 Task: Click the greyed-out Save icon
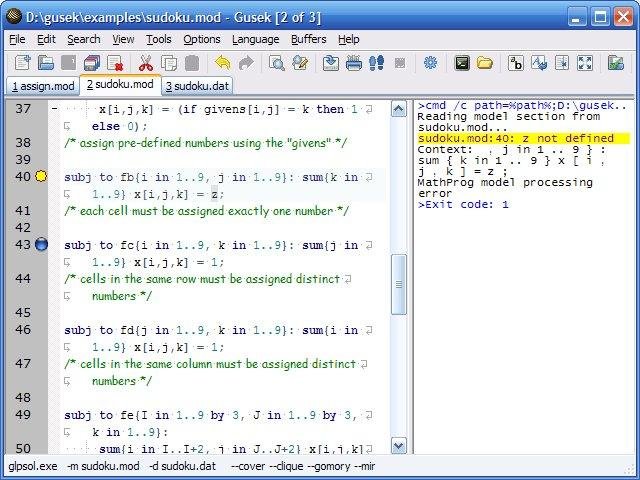69,63
